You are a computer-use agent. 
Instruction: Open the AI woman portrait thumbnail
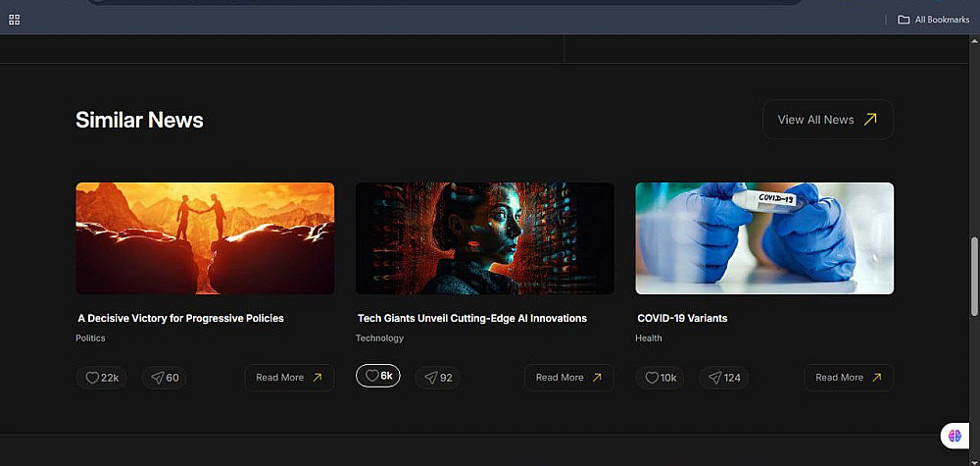click(x=485, y=238)
